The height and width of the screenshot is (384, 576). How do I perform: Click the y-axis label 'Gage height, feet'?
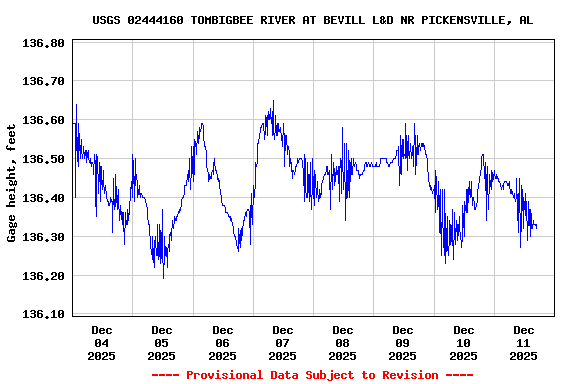[x=11, y=183]
